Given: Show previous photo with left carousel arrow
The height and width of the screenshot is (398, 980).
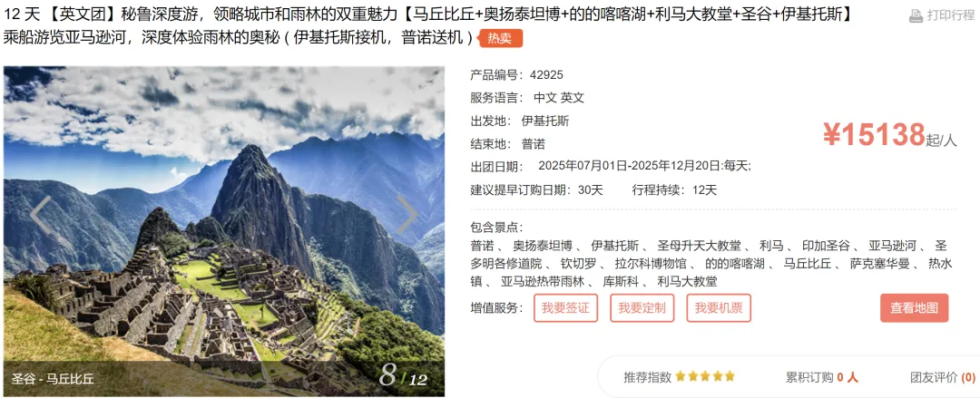Looking at the screenshot, I should coord(41,215).
